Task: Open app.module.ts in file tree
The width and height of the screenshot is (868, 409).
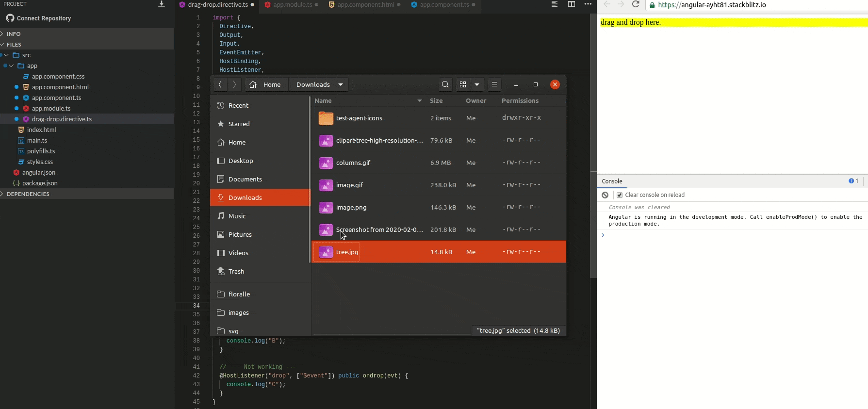Action: click(x=51, y=109)
